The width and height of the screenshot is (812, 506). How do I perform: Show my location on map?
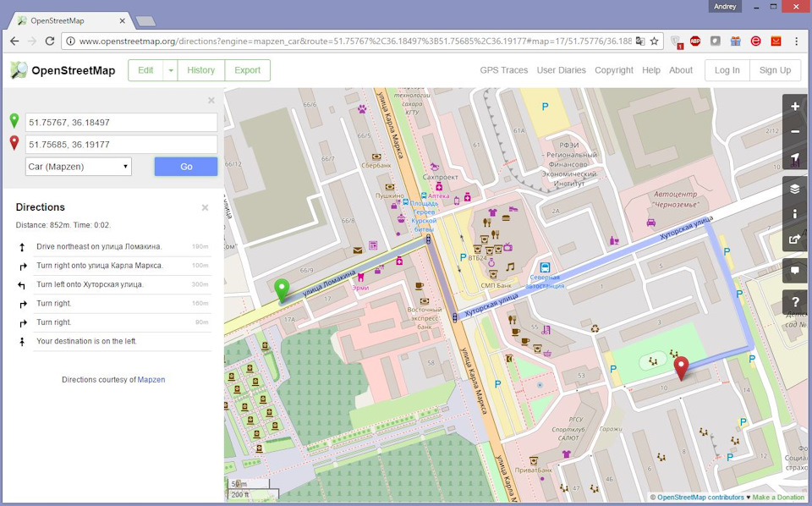click(795, 157)
